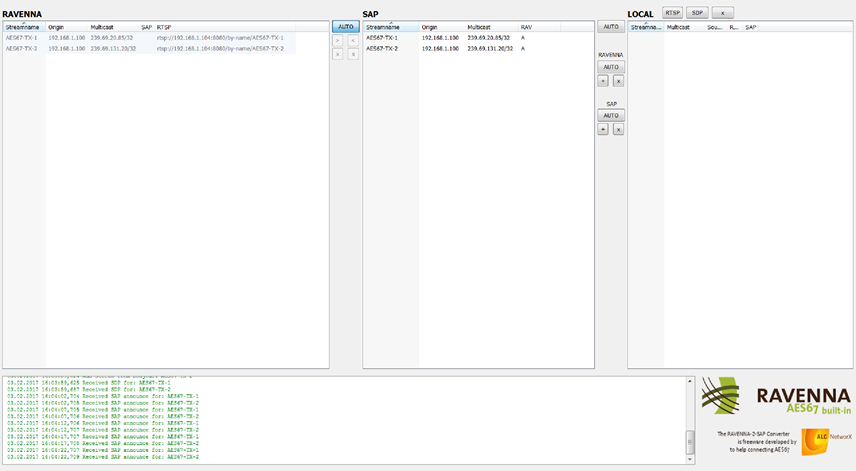This screenshot has height=471, width=856.
Task: Toggle the topmost AUTO button right of SAP list
Action: pos(611,27)
